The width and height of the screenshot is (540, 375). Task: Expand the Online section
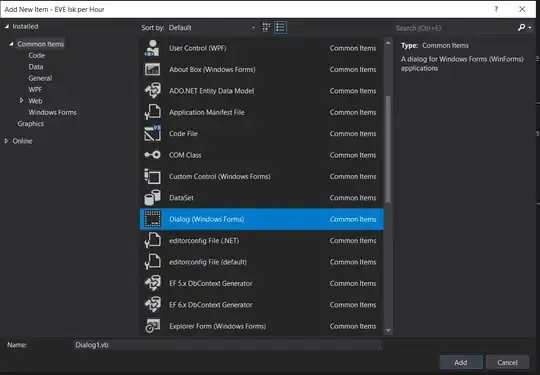[6, 141]
